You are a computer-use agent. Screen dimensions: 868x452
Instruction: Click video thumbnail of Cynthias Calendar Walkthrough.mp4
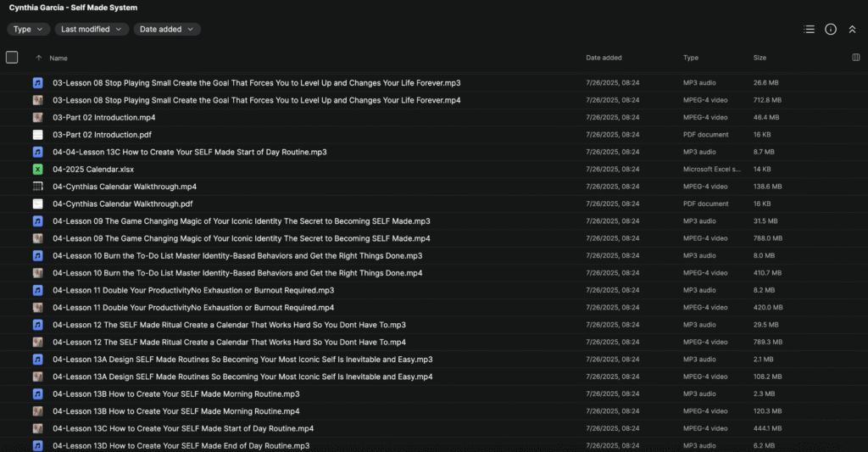[x=38, y=187]
